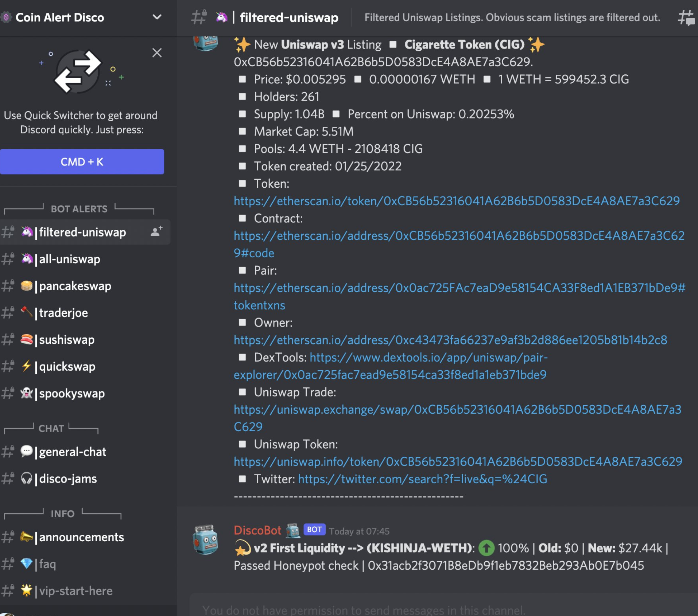Click the speech bubble emoji beside general-chat

pyautogui.click(x=27, y=451)
